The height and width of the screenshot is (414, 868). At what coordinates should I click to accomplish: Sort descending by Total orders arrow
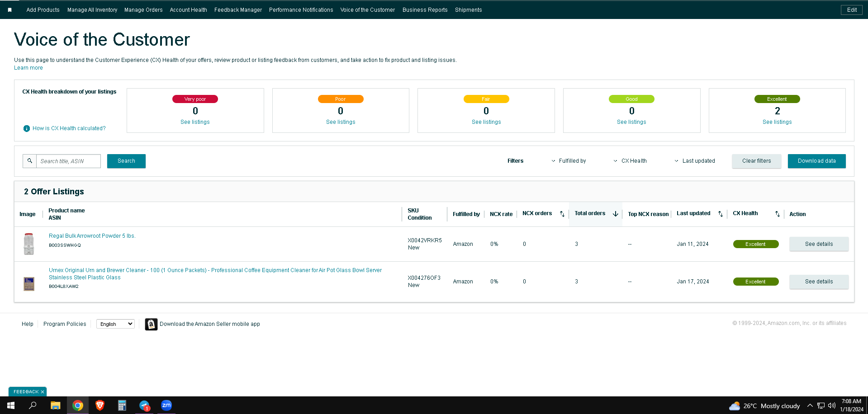coord(615,214)
